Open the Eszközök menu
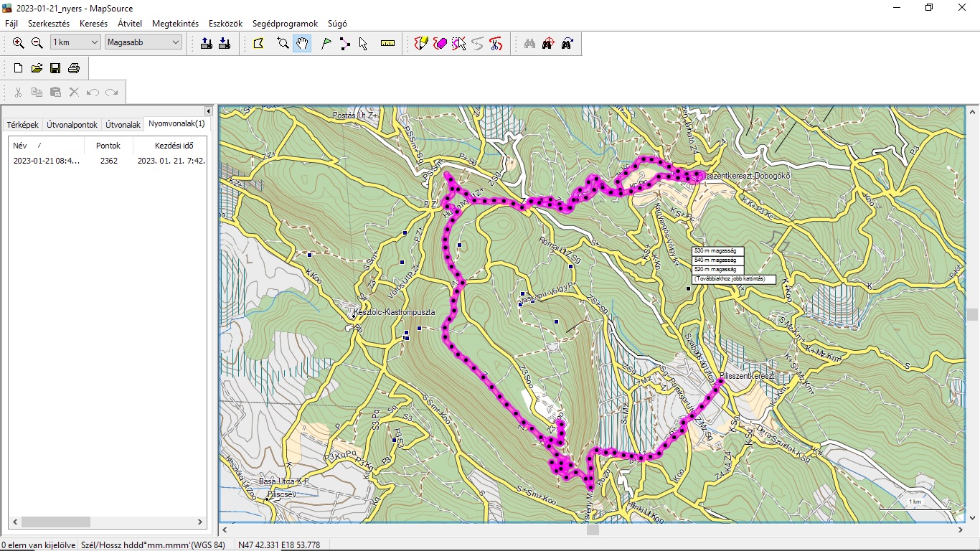 click(225, 24)
